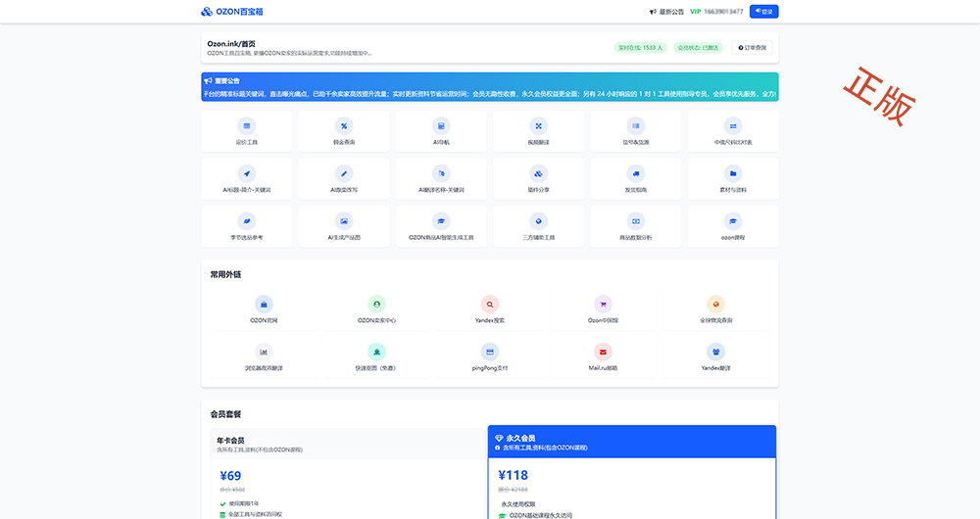This screenshot has width=980, height=519.
Task: Click the 会员状态 已激活 badge
Action: click(698, 47)
